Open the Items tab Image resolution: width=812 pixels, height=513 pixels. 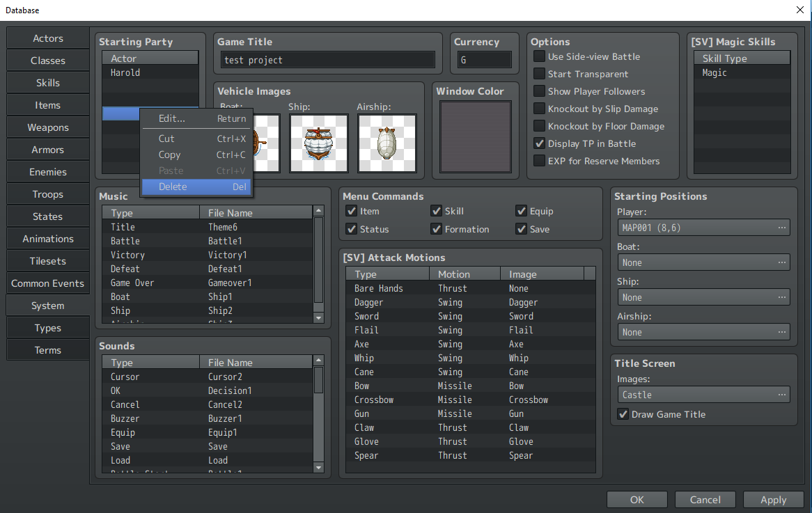[x=47, y=105]
